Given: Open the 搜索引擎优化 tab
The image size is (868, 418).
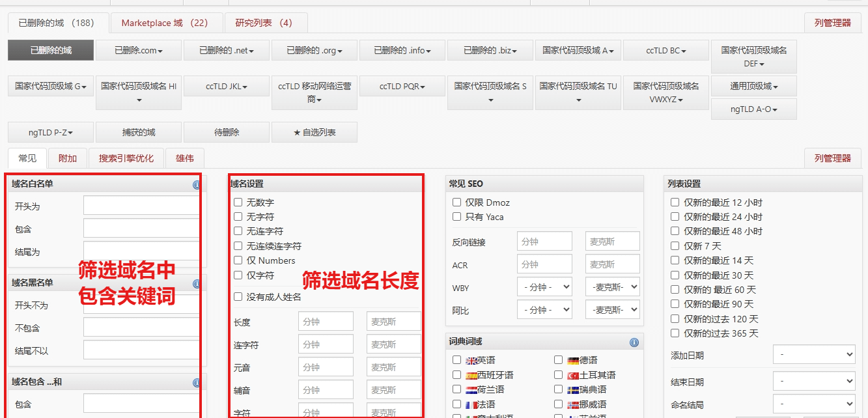Looking at the screenshot, I should pyautogui.click(x=126, y=158).
